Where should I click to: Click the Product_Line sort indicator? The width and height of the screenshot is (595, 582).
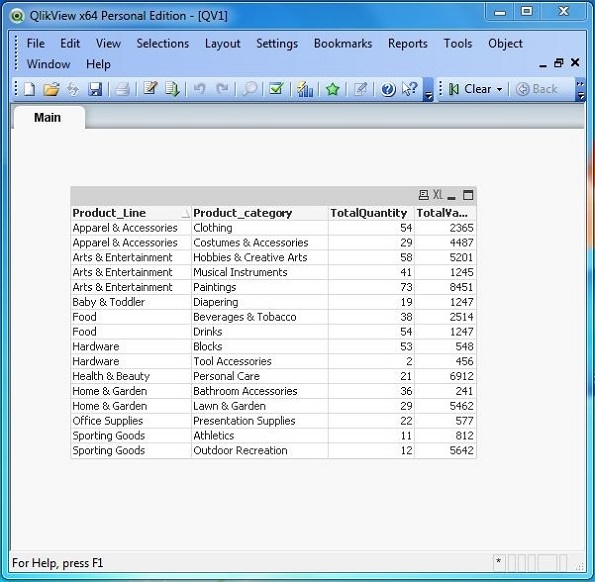(186, 215)
